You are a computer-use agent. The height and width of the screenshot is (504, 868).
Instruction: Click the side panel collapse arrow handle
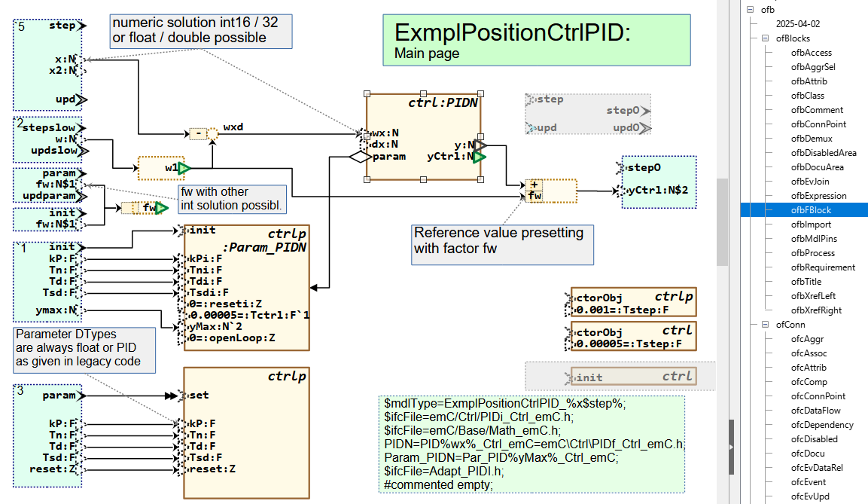click(x=731, y=447)
